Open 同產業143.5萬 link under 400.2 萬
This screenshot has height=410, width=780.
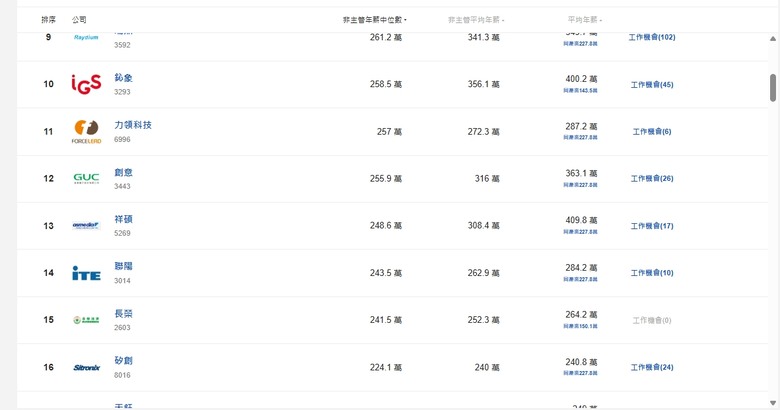click(581, 91)
